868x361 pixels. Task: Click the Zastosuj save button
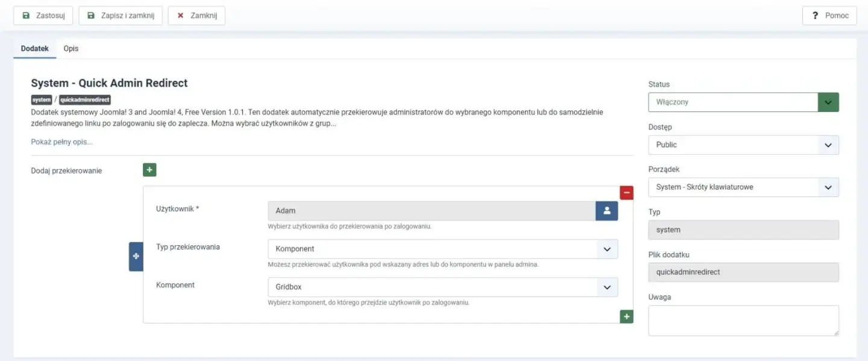[43, 16]
